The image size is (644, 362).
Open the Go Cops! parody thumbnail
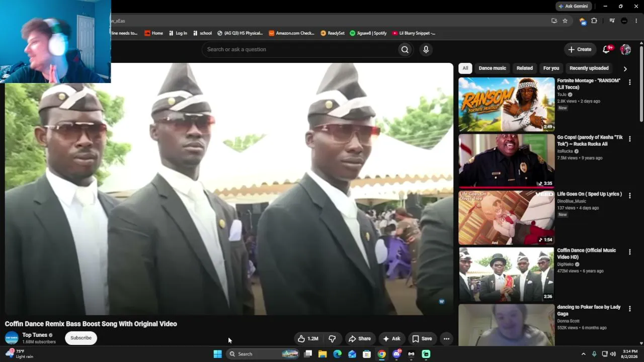pos(506,161)
